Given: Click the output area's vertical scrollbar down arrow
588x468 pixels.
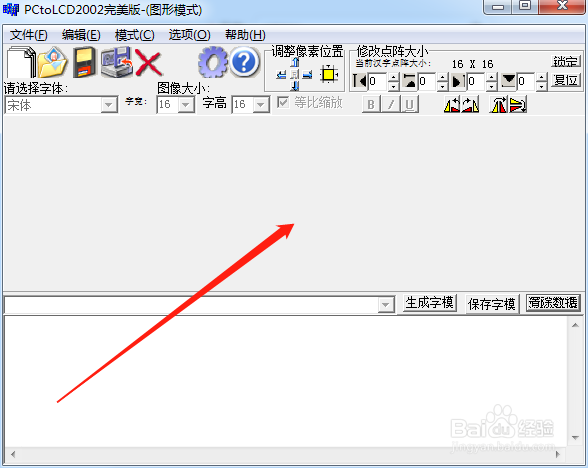Looking at the screenshot, I should point(575,438).
